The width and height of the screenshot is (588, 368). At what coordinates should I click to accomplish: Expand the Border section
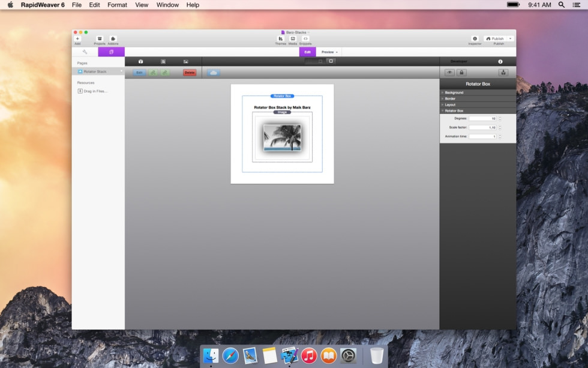point(478,98)
